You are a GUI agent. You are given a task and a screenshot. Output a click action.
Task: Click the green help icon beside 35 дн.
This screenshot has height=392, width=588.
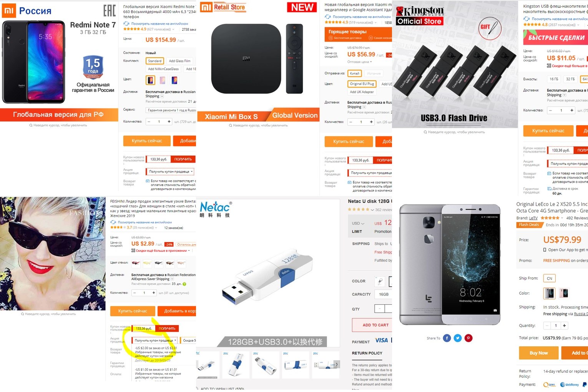tap(184, 284)
